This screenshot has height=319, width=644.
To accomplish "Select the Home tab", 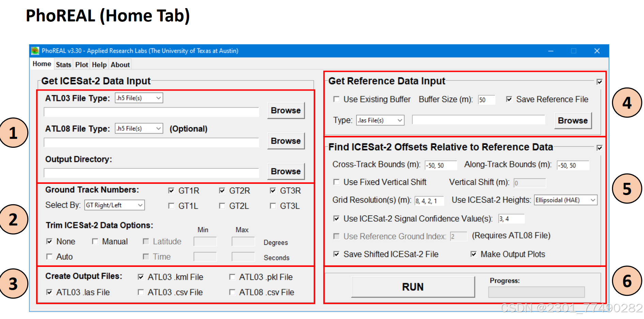I will tap(42, 64).
